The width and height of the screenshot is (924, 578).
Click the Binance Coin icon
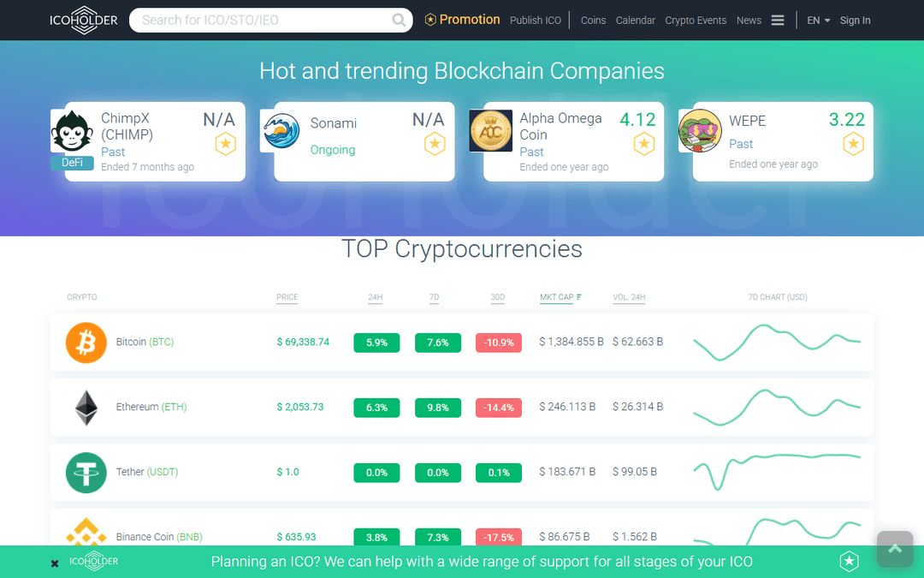[86, 532]
